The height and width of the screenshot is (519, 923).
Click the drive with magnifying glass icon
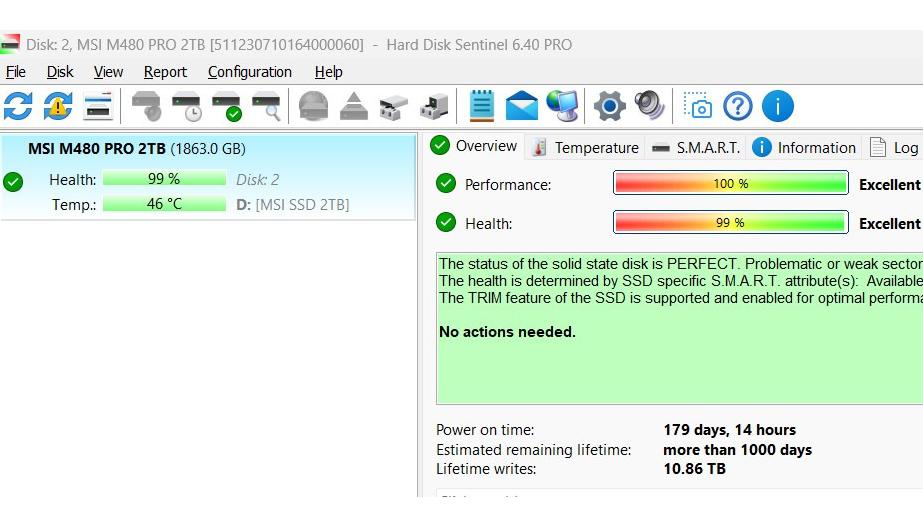coord(266,107)
